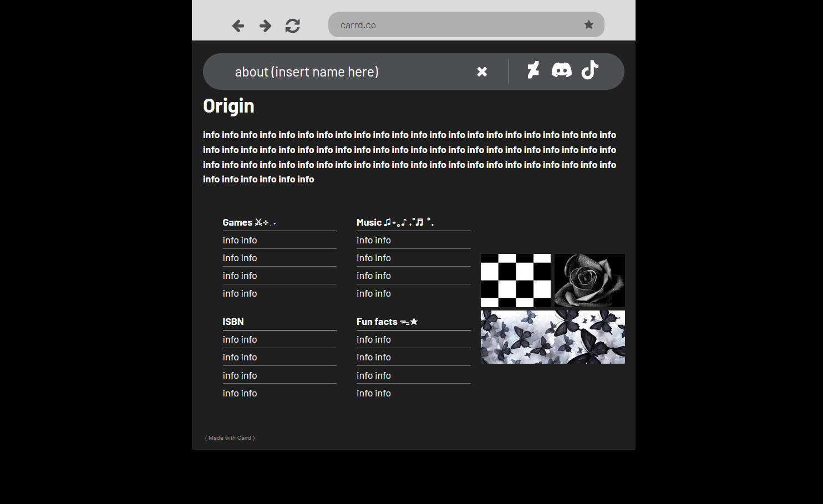Navigate back using the browser arrow
Viewport: 823px width, 504px height.
click(238, 26)
